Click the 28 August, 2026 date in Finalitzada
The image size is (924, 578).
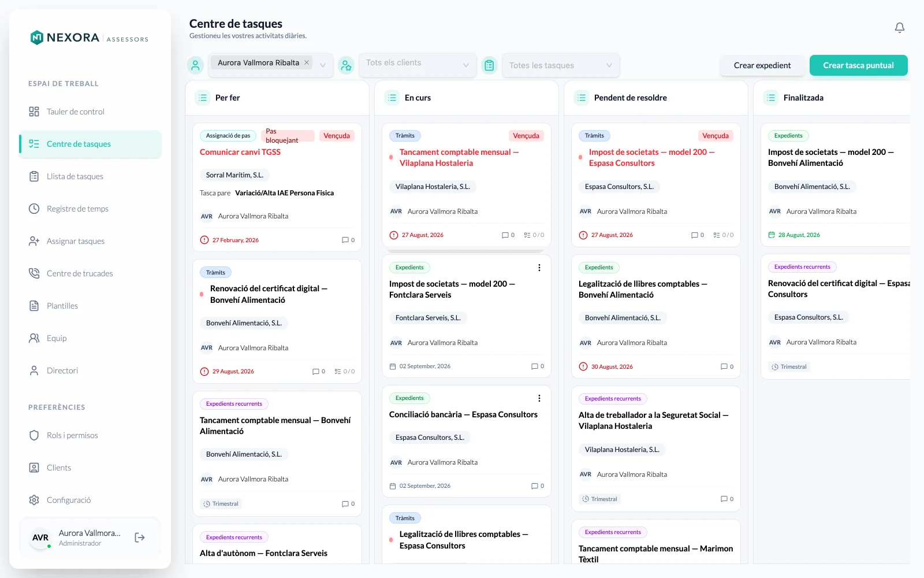coord(799,235)
